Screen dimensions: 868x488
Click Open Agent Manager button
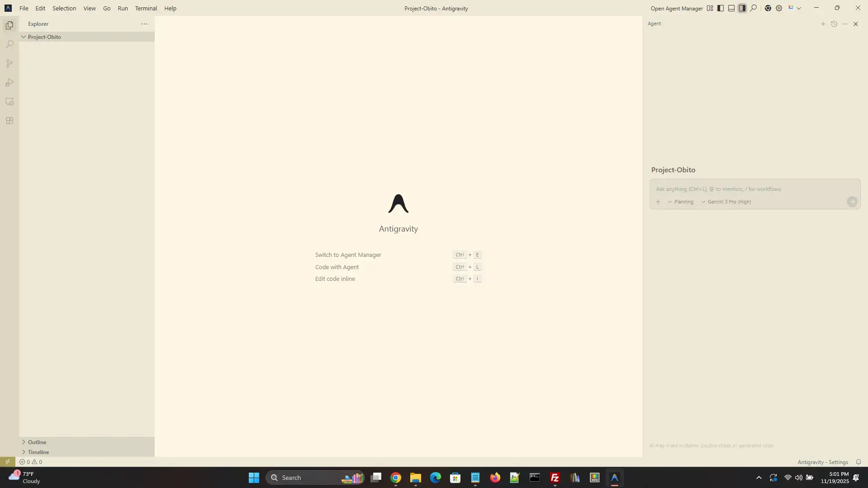tap(676, 8)
